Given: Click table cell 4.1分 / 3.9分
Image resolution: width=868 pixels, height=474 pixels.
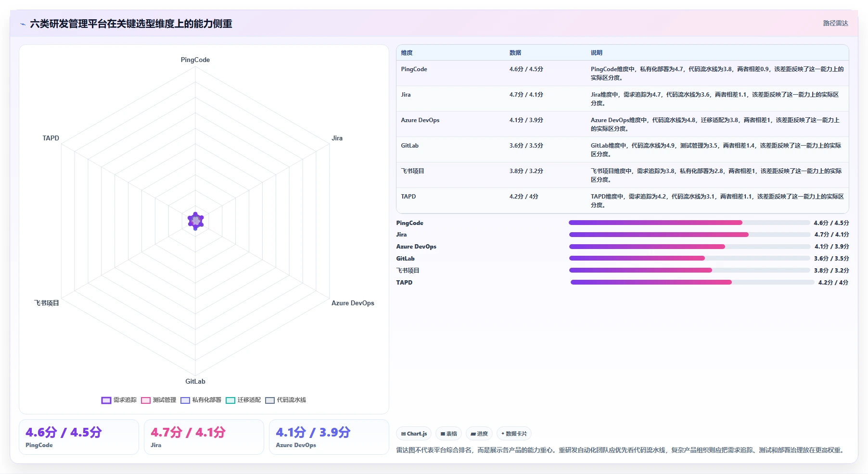Looking at the screenshot, I should (x=526, y=120).
